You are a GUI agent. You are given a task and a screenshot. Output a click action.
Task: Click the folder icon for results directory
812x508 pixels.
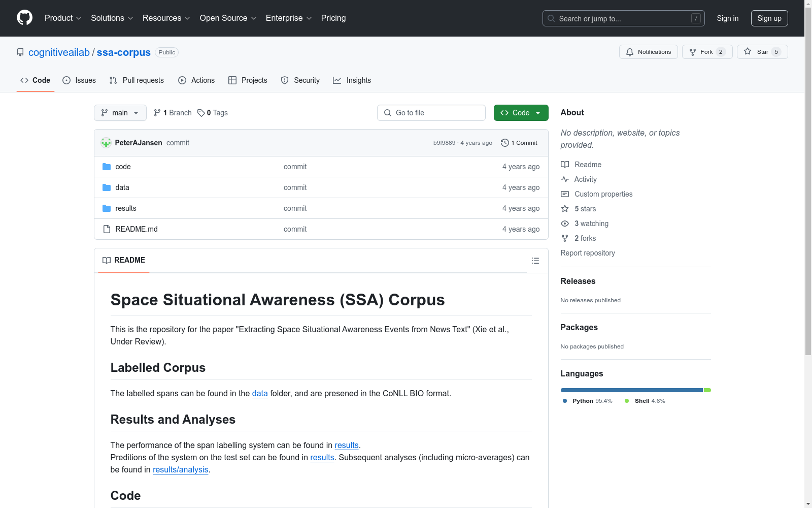(107, 208)
